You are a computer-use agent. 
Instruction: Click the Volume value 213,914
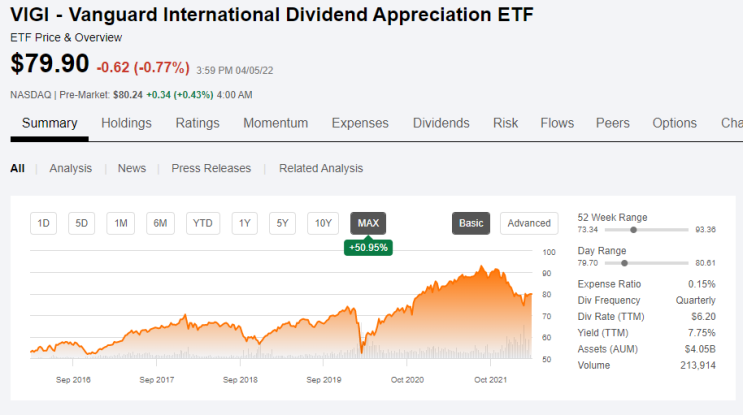[698, 365]
